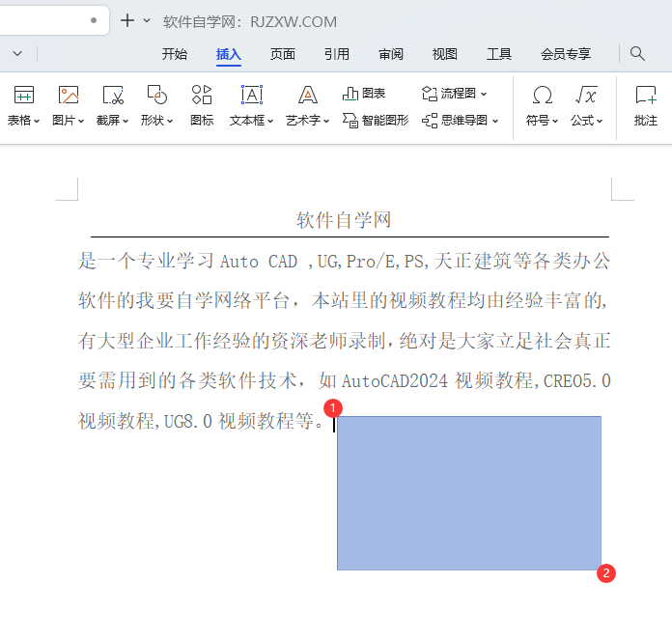The image size is (672, 640).
Task: Click the Table (表格) insert icon
Action: 23,95
